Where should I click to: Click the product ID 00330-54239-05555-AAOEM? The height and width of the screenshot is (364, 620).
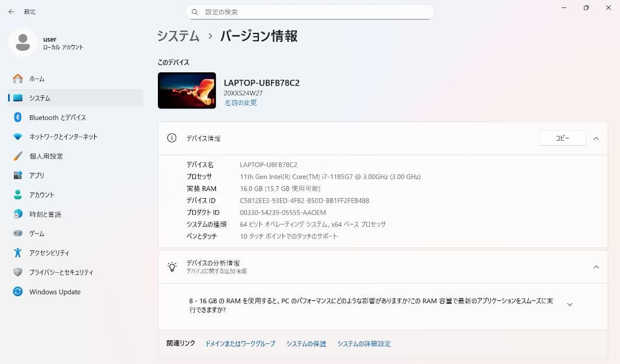[282, 212]
